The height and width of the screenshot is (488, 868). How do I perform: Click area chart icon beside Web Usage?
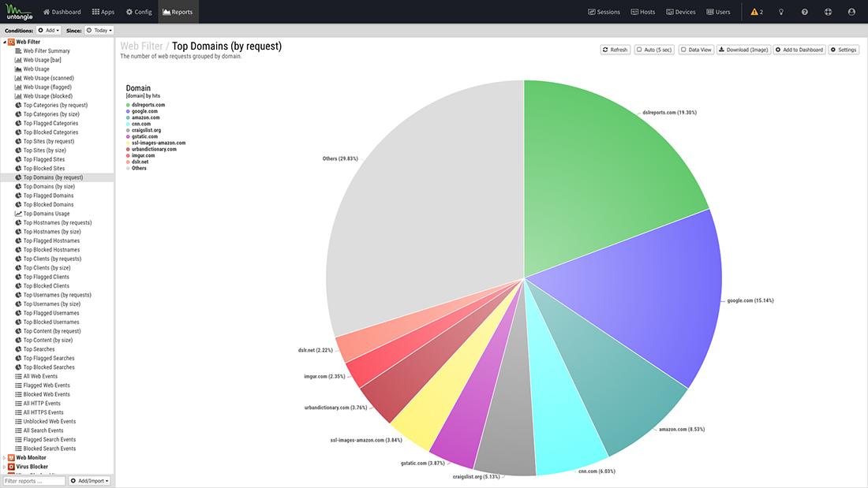pyautogui.click(x=18, y=69)
